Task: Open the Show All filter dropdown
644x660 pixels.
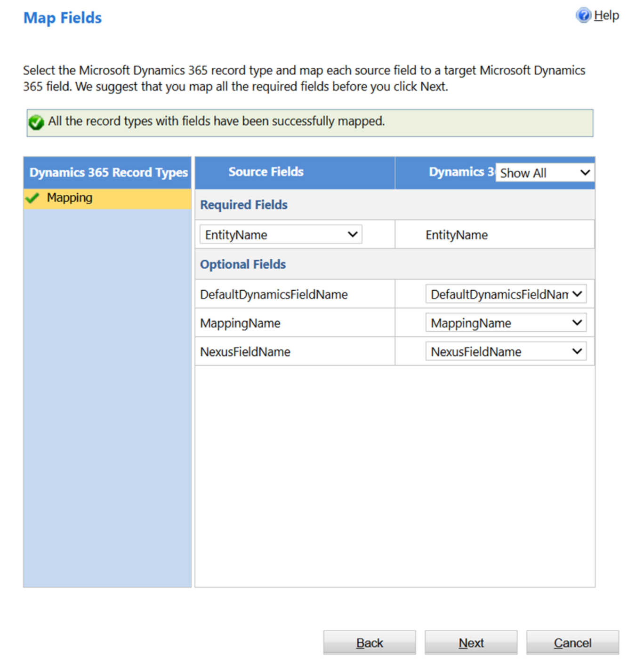Action: pyautogui.click(x=545, y=173)
